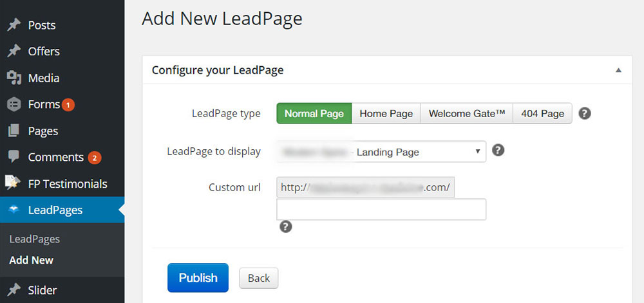
Task: Click the Pages stacked-sheets icon
Action: tap(14, 131)
